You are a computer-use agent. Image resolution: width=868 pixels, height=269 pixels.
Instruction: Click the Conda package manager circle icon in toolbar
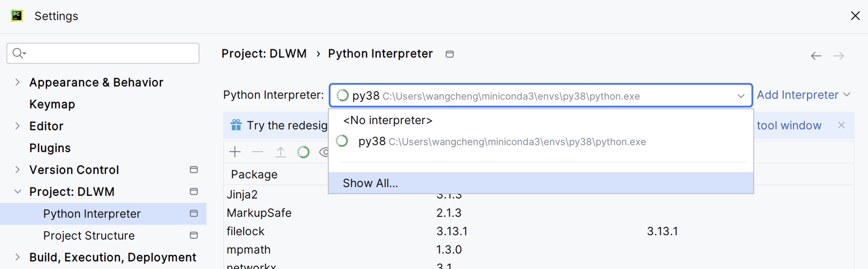(303, 152)
